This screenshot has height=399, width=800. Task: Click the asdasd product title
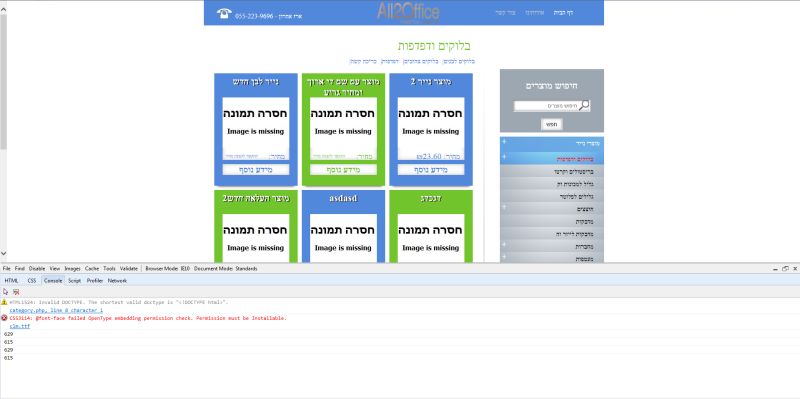[x=343, y=198]
